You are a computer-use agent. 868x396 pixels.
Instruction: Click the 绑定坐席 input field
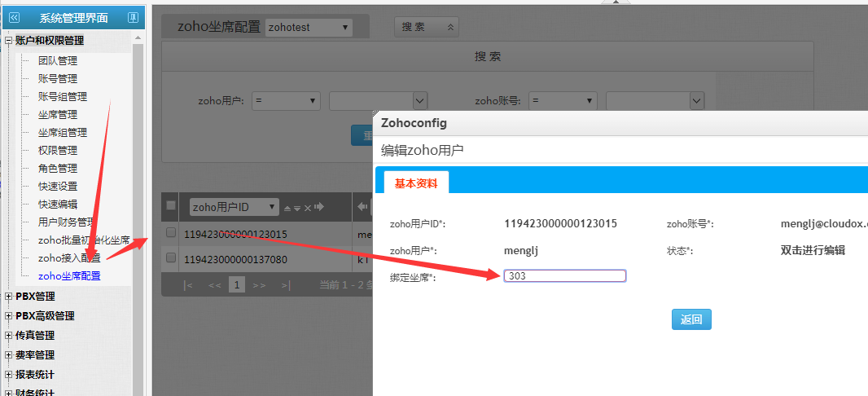(x=564, y=276)
